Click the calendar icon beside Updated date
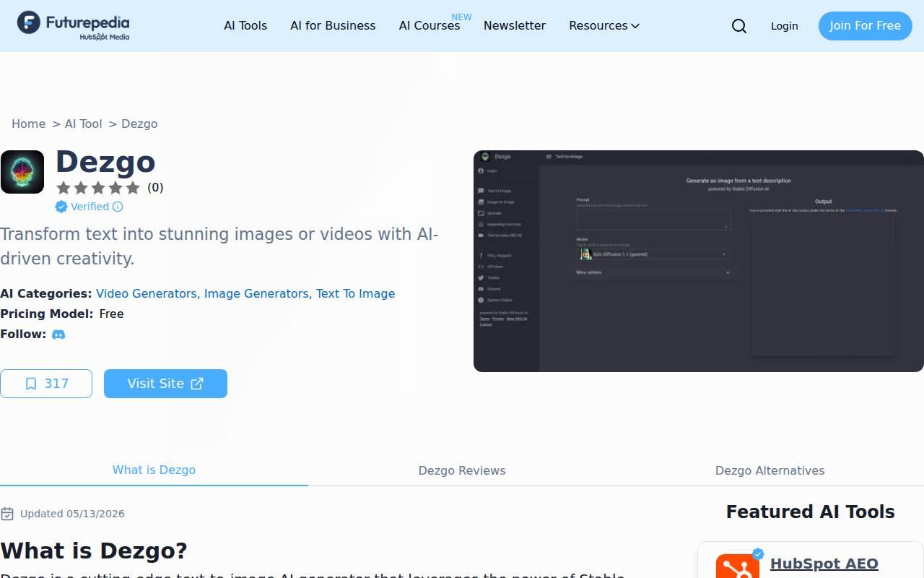 [7, 514]
